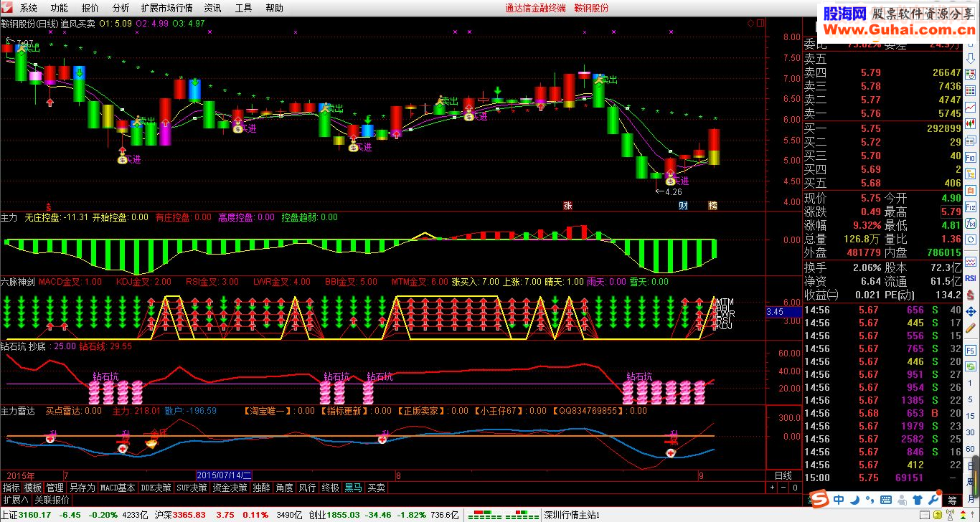Click the 财 marker on chart
The width and height of the screenshot is (980, 522).
pyautogui.click(x=684, y=205)
